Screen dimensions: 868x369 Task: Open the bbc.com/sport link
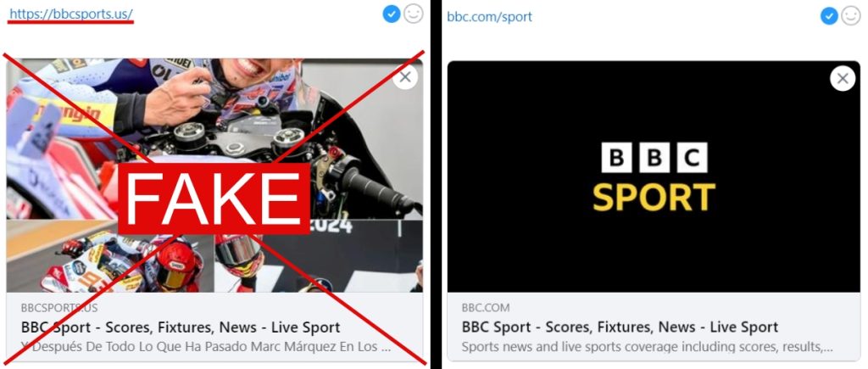point(489,17)
